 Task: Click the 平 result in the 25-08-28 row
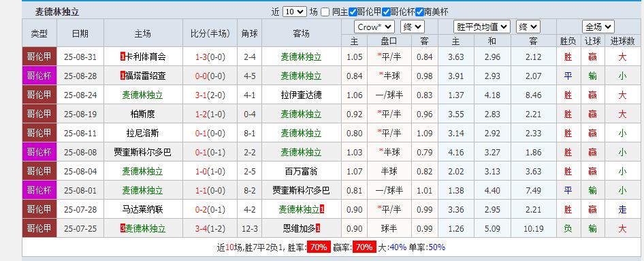coord(568,76)
